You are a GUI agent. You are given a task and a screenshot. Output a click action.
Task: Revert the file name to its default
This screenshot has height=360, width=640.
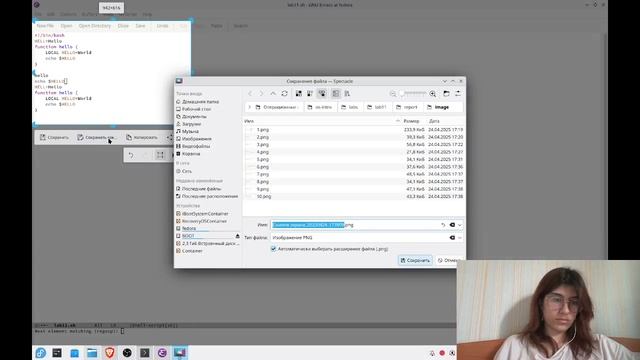pyautogui.click(x=443, y=225)
